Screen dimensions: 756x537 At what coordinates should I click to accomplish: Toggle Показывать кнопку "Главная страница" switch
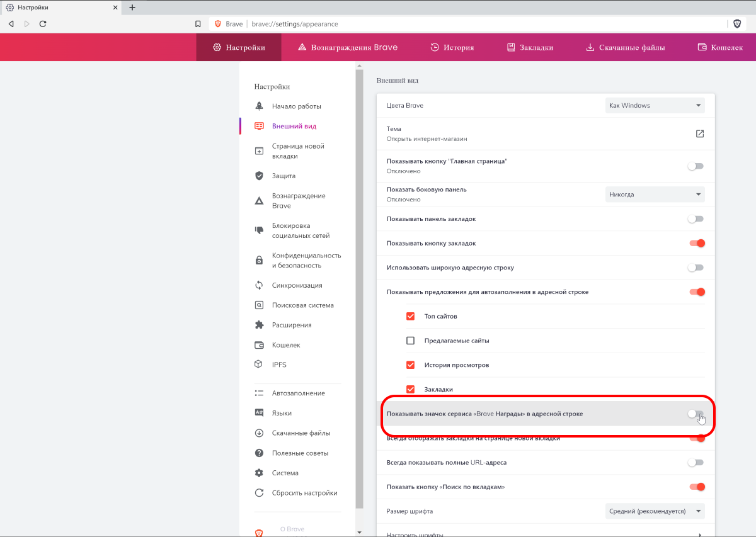(x=696, y=166)
